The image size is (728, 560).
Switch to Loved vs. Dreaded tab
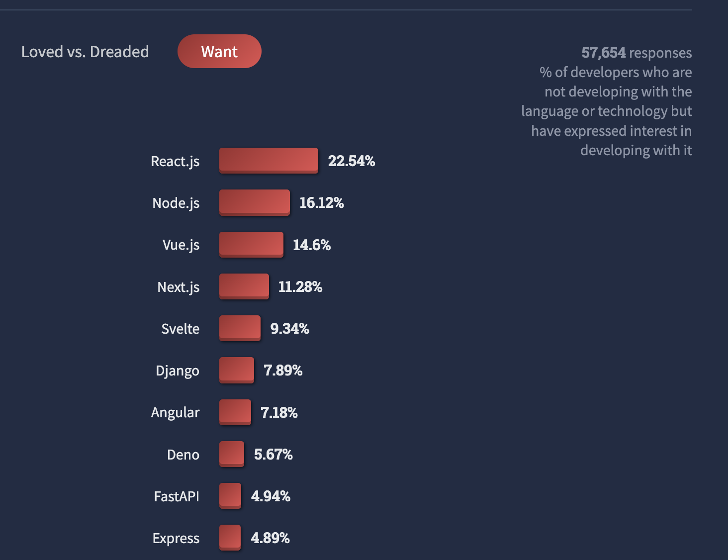[85, 52]
